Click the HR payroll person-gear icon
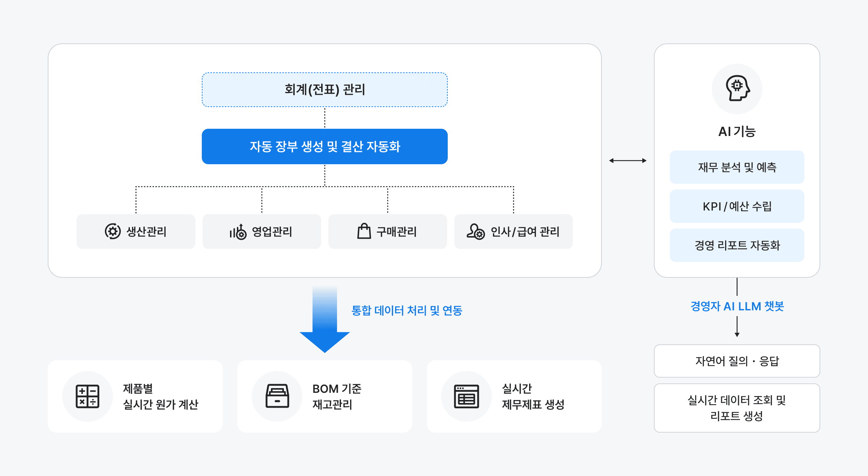The width and height of the screenshot is (868, 476). [x=475, y=232]
